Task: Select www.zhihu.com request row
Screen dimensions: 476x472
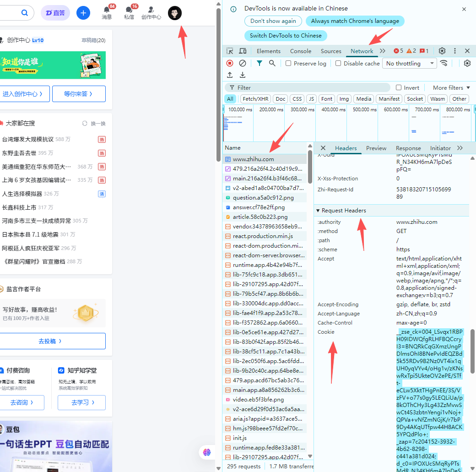Action: pyautogui.click(x=265, y=159)
